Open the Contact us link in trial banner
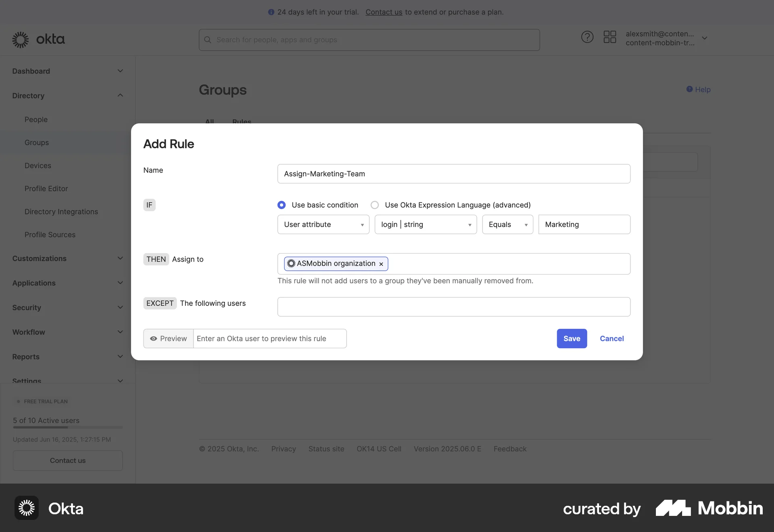 [383, 12]
